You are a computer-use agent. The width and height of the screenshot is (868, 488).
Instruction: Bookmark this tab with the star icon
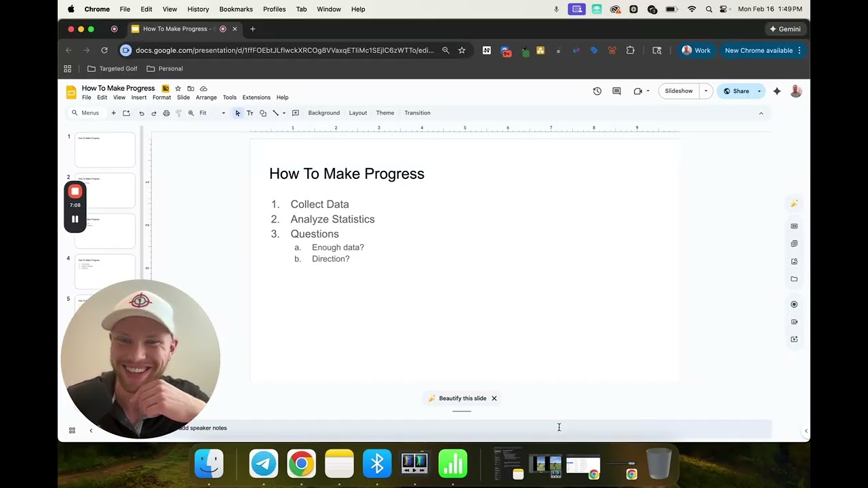coord(462,50)
